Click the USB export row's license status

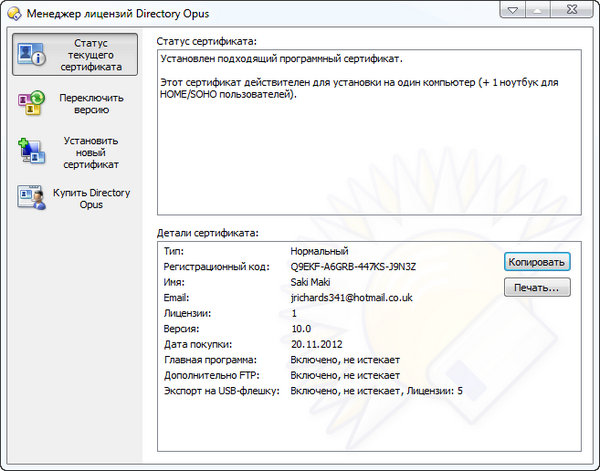tap(376, 391)
